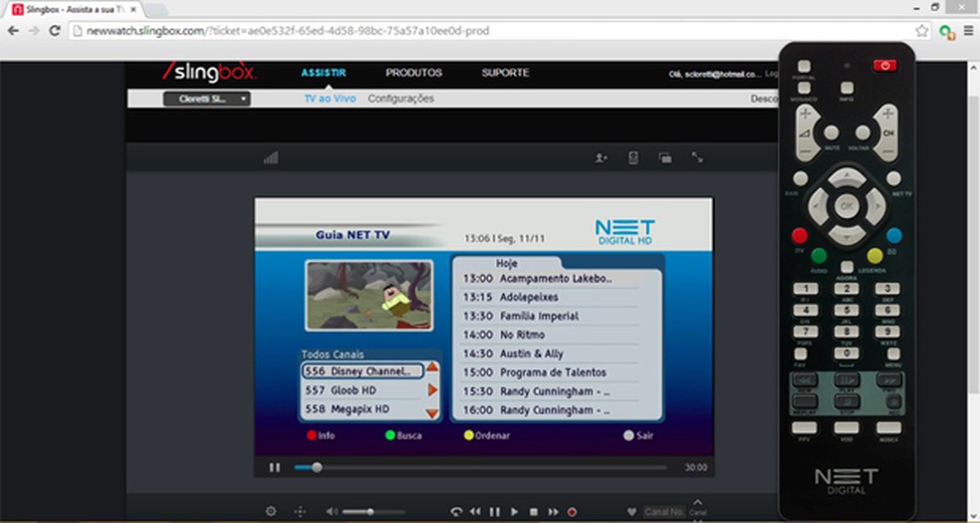The height and width of the screenshot is (523, 980).
Task: Click the FWD button on the remote
Action: pos(888,380)
